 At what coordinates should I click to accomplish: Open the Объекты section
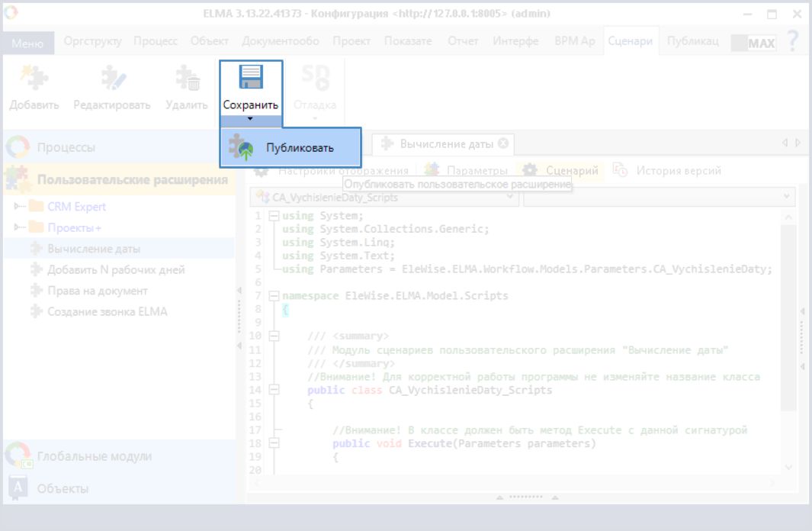click(x=119, y=488)
